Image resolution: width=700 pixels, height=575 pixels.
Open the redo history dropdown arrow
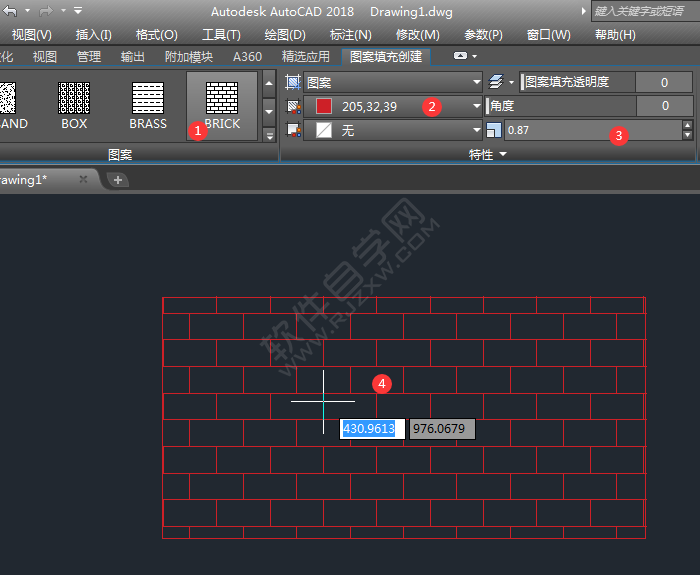[x=63, y=10]
